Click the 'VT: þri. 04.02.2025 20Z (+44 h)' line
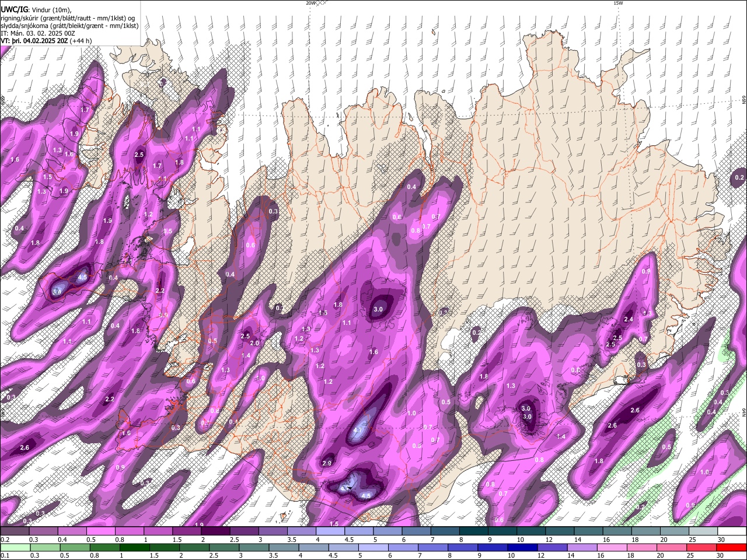 pos(46,41)
